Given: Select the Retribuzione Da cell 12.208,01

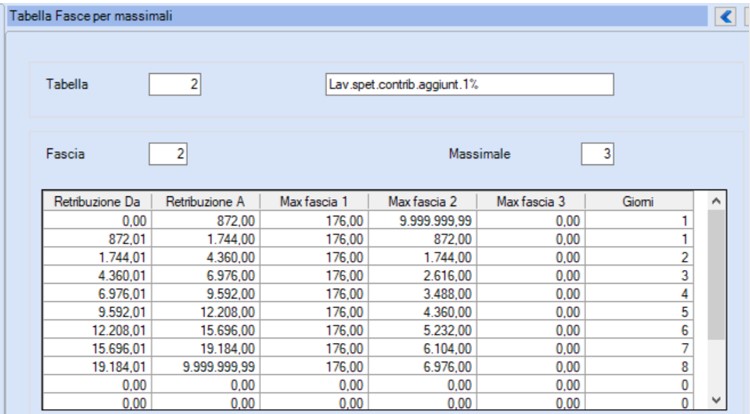Looking at the screenshot, I should coord(97,330).
